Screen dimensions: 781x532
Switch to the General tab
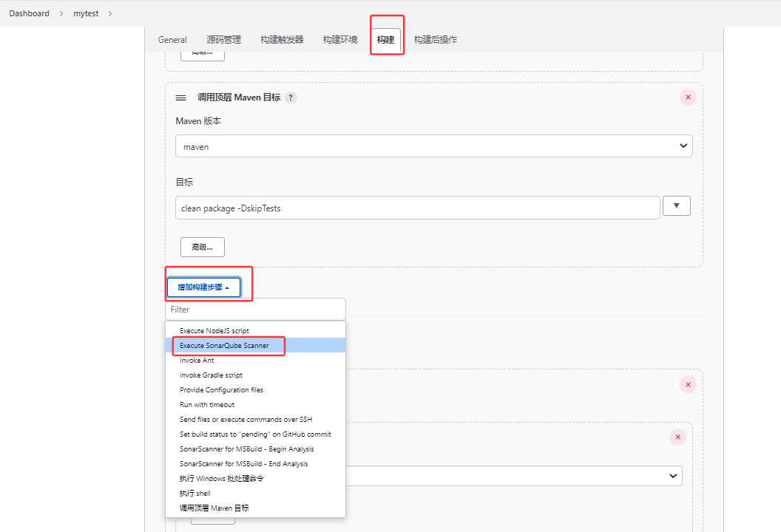(x=172, y=39)
